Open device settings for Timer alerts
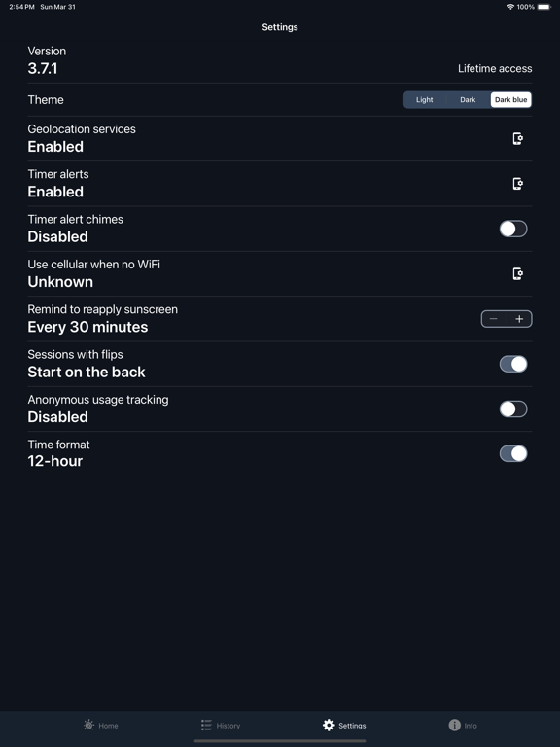 coord(517,184)
